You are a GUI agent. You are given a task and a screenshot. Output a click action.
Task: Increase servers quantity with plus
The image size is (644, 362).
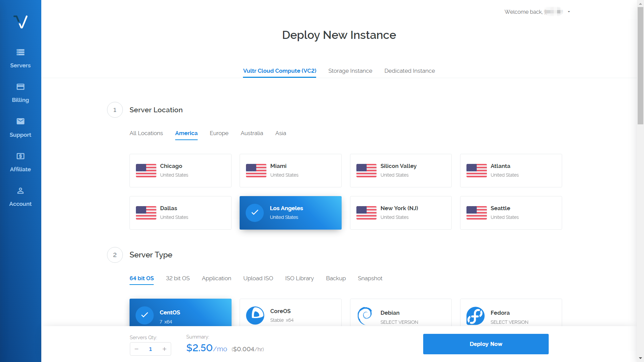tap(164, 349)
